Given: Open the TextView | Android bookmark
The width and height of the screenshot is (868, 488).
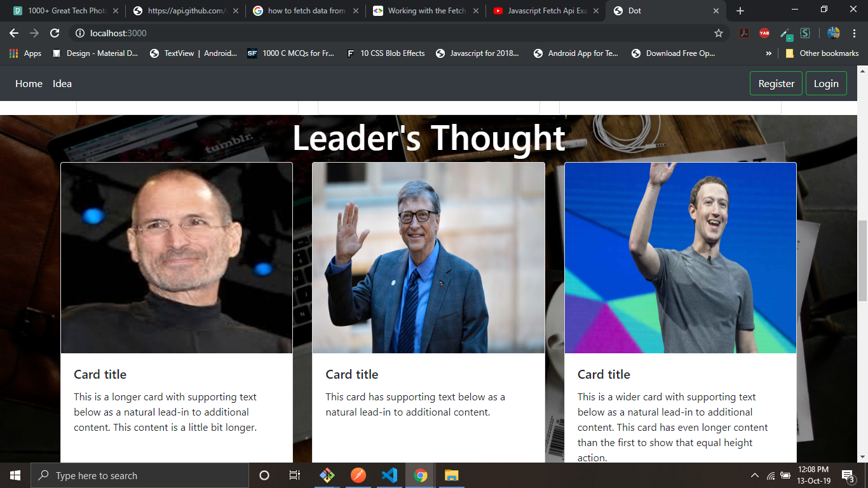Looking at the screenshot, I should (x=193, y=53).
